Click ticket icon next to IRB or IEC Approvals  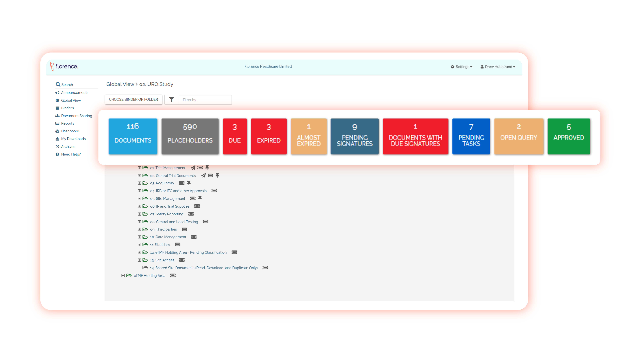tap(214, 191)
